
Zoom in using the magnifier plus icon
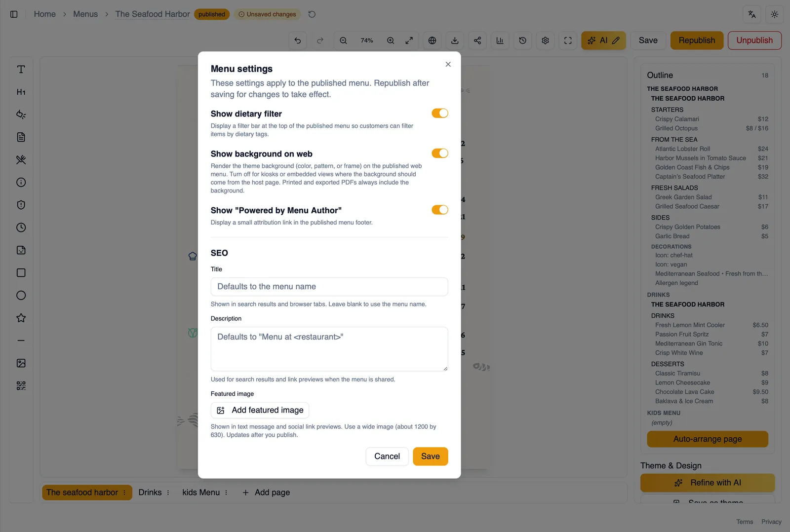click(391, 40)
